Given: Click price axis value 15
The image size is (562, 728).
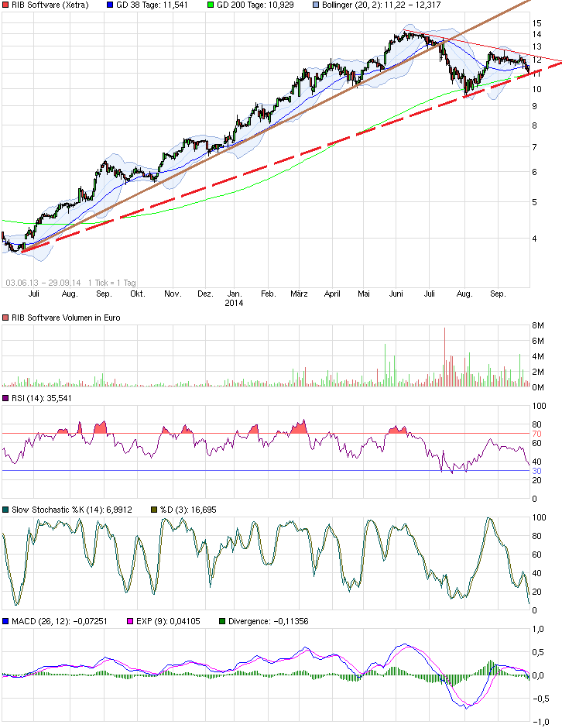Looking at the screenshot, I should point(537,23).
